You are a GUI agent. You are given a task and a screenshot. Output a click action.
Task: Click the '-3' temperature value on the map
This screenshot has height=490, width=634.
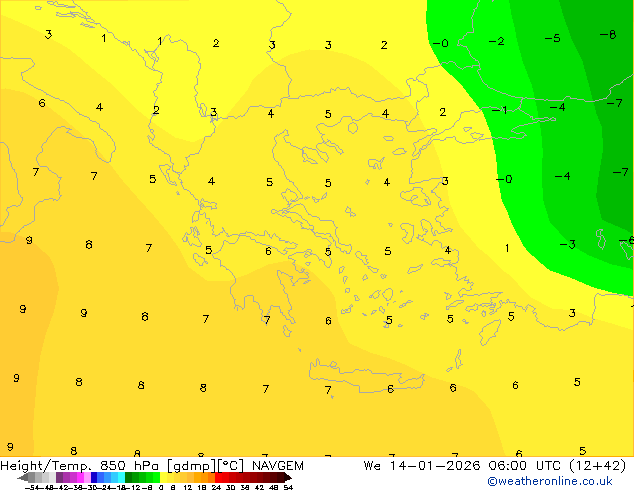coord(568,245)
